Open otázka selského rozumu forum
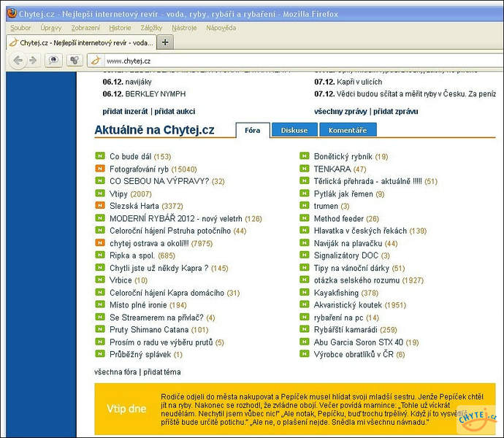Image resolution: width=504 pixels, height=438 pixels. (356, 280)
